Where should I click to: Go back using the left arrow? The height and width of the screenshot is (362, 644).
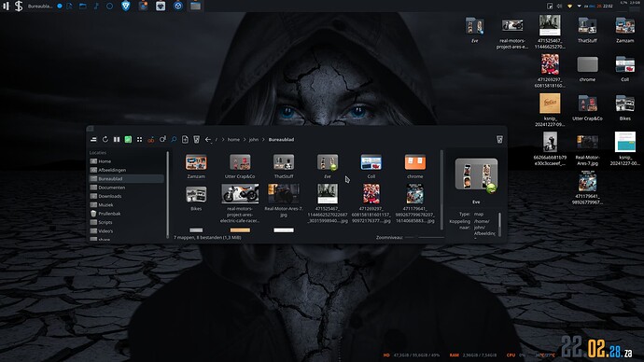(208, 140)
